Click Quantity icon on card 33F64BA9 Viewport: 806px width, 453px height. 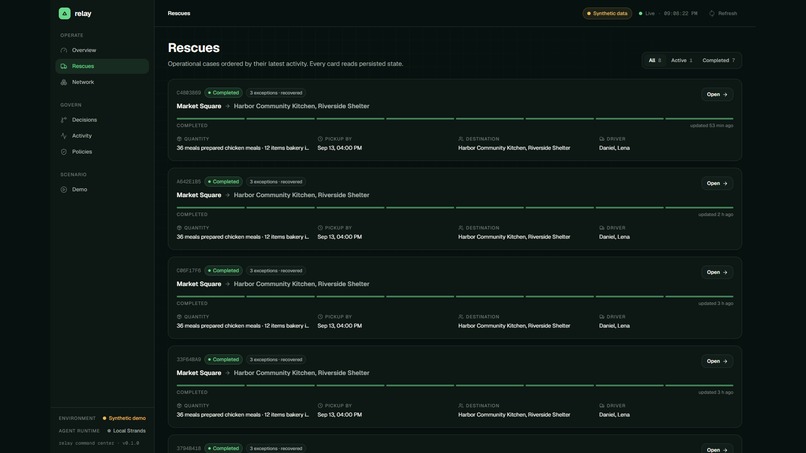coord(179,406)
